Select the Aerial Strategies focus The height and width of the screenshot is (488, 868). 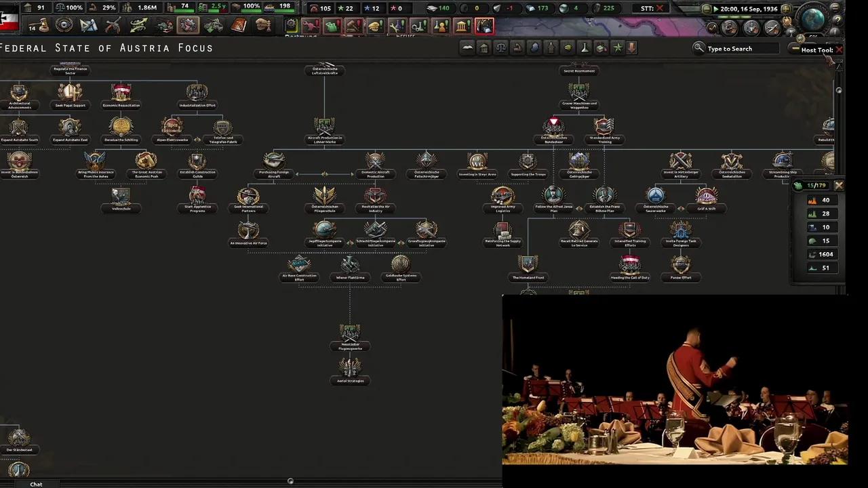click(350, 370)
